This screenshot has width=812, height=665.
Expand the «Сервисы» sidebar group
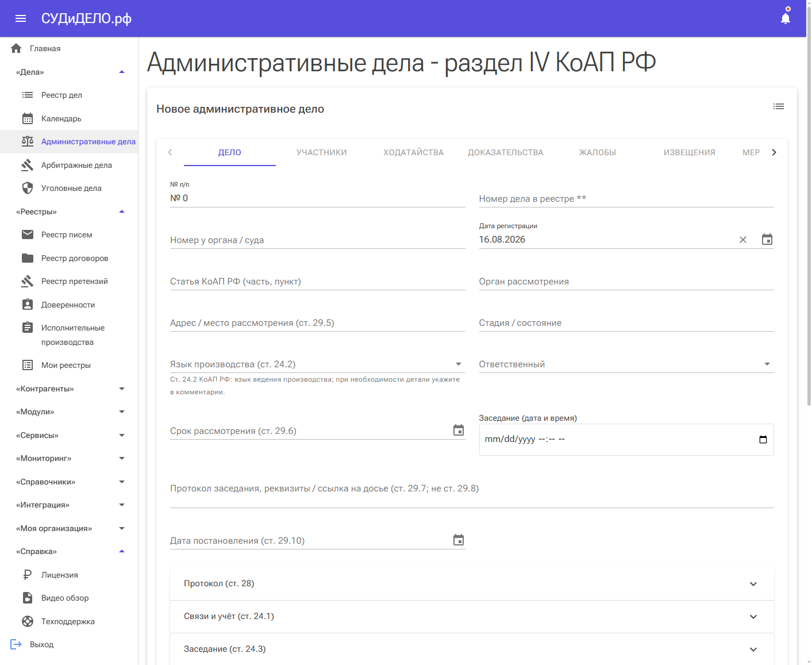click(122, 435)
